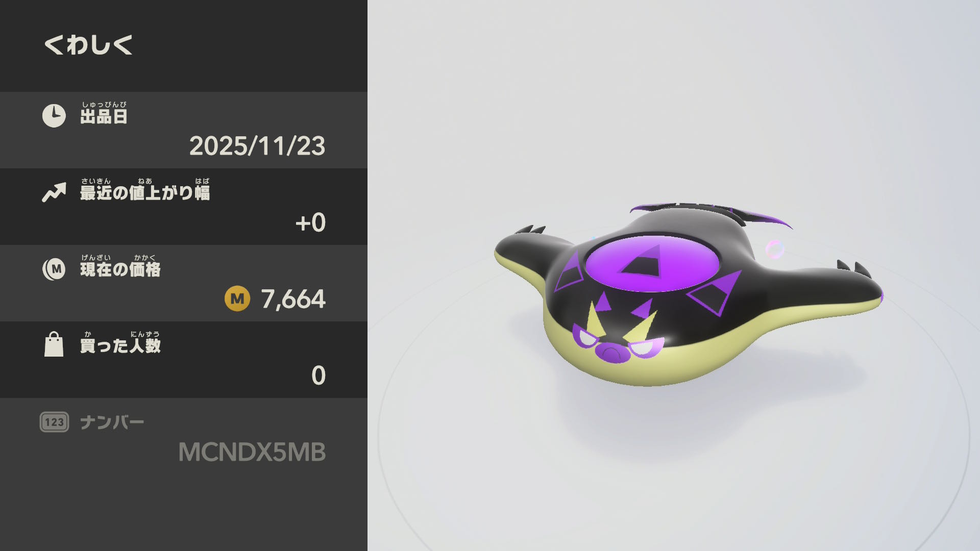Click the clock icon beside 出品日
The width and height of the screenshot is (980, 551).
click(54, 116)
